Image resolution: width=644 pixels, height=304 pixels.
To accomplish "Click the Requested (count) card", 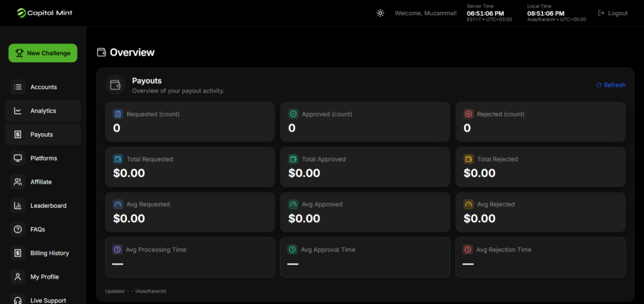I will click(190, 121).
